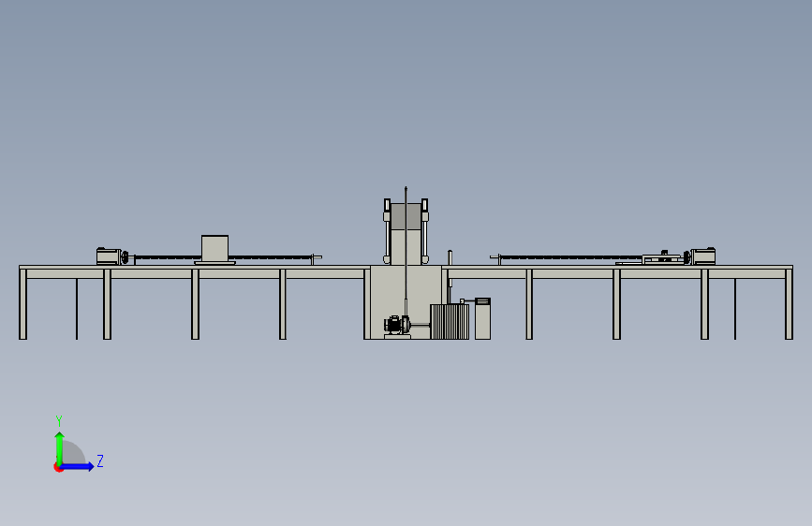Select the motor at far left table end
The image size is (812, 526).
click(x=109, y=256)
